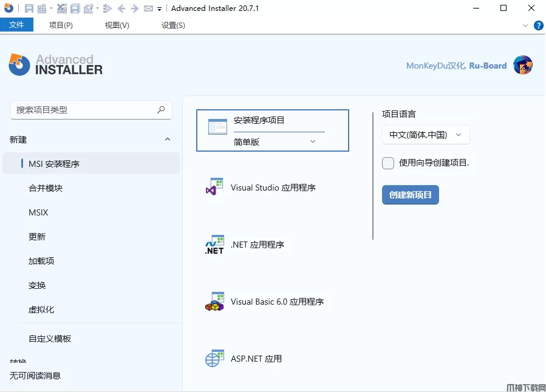The width and height of the screenshot is (546, 392).
Task: Click the 项目语言 label
Action: click(x=398, y=114)
